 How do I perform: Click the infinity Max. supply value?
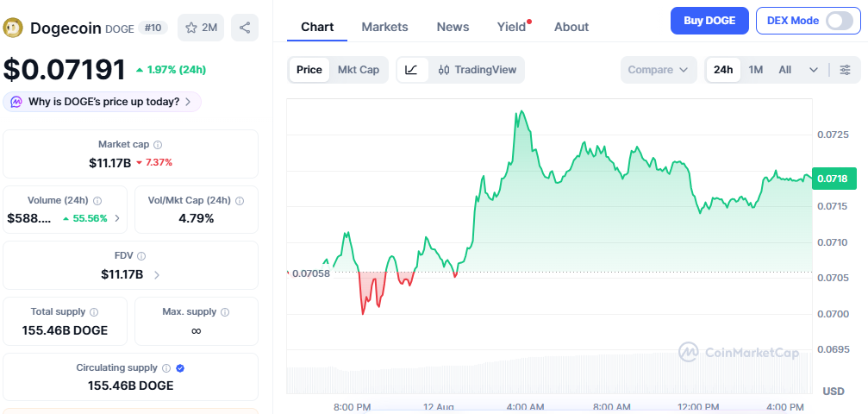196,331
